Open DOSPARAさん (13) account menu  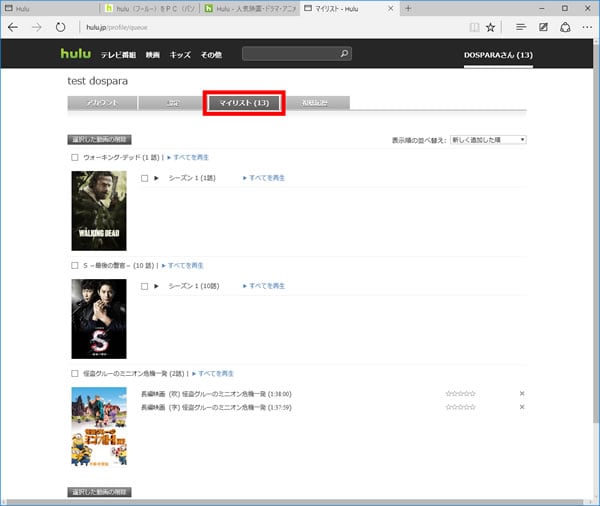(498, 55)
